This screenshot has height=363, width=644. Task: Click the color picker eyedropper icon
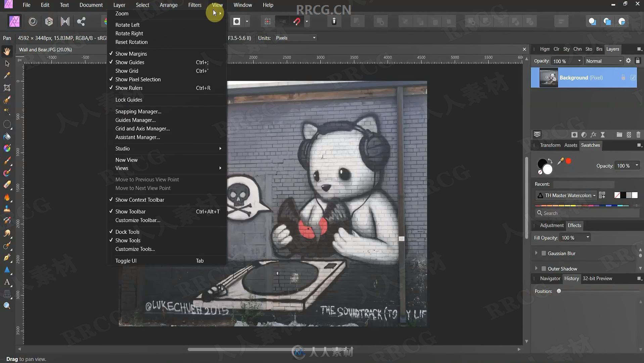coord(560,161)
